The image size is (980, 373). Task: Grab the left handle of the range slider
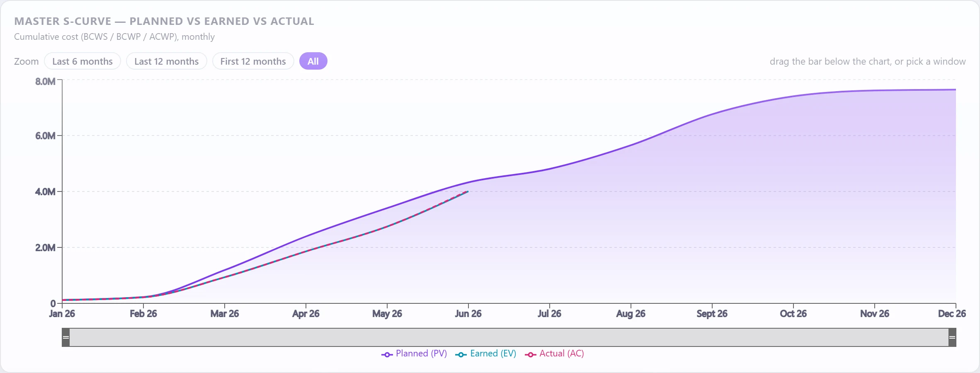[65, 337]
